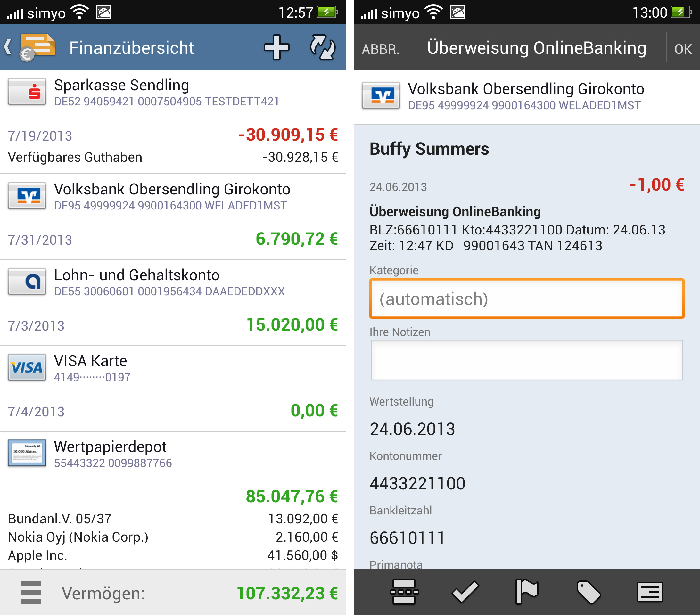The height and width of the screenshot is (615, 700).
Task: Tap the VISA Karte card logo
Action: pyautogui.click(x=27, y=368)
